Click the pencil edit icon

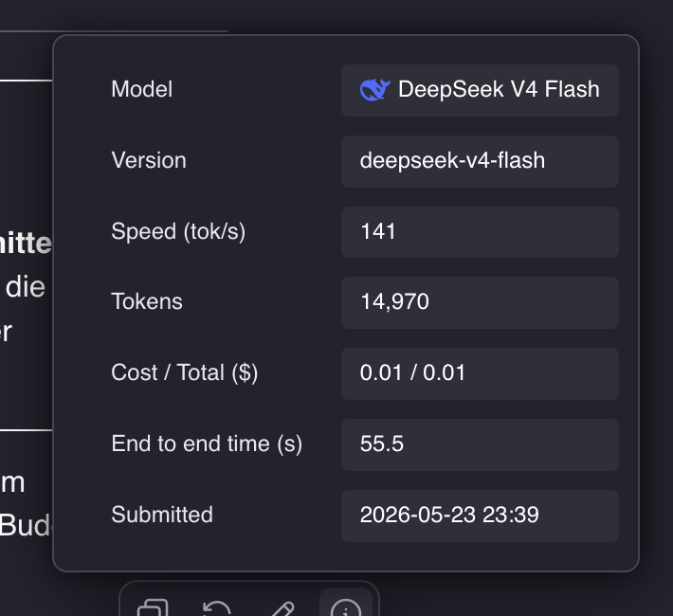282,609
